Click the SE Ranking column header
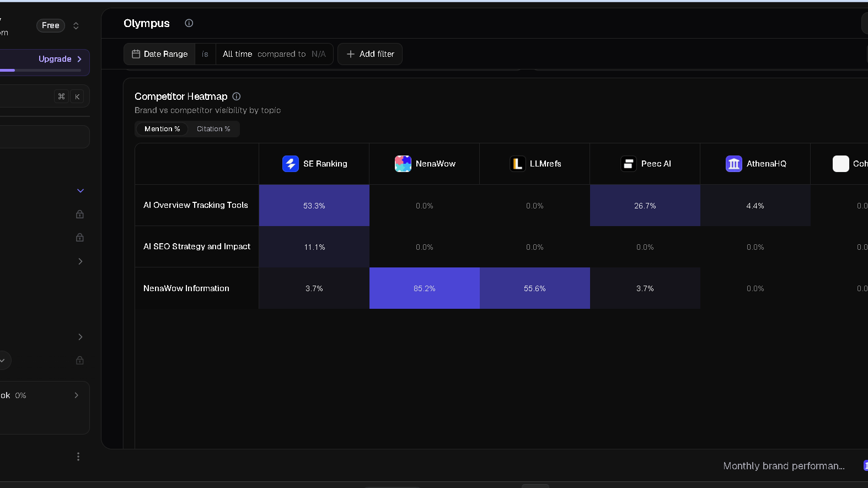This screenshot has height=488, width=868. click(x=314, y=164)
